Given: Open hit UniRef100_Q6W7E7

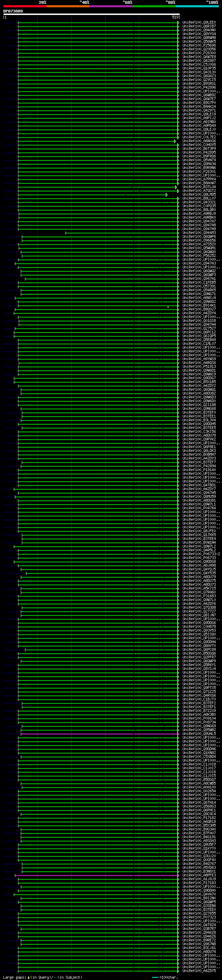Looking at the screenshot, I should coord(199,99).
